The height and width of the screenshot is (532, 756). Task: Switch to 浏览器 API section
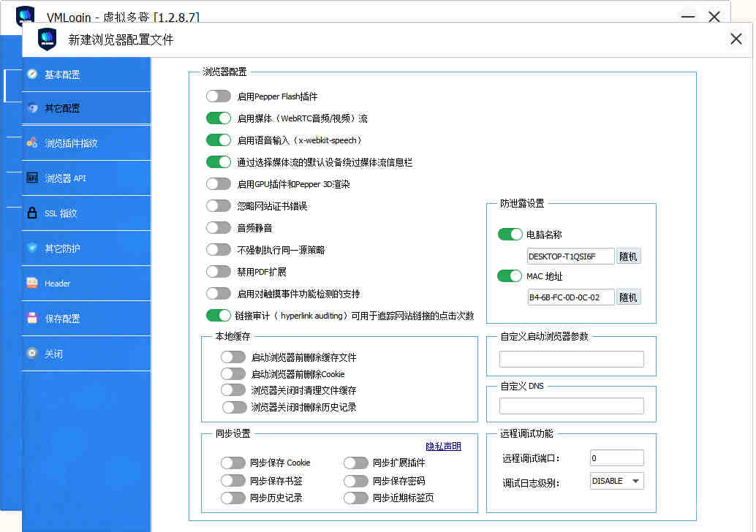point(86,178)
